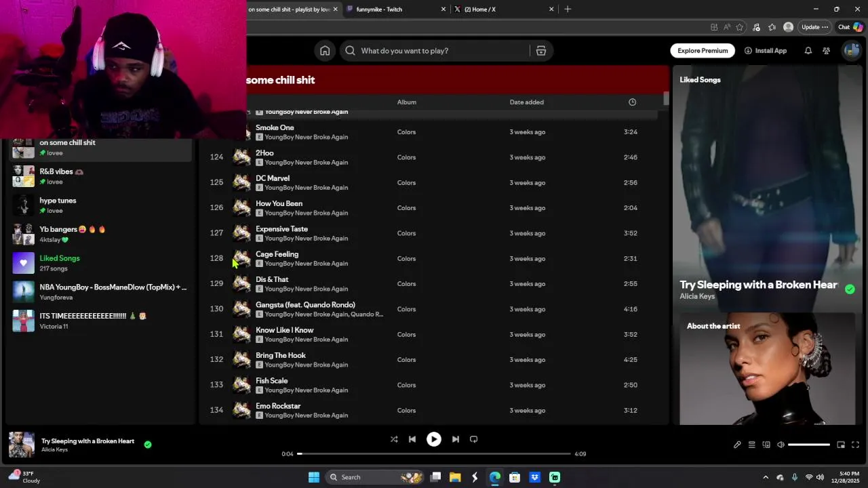
Task: Open browser Favorites list icon
Action: pos(772,27)
